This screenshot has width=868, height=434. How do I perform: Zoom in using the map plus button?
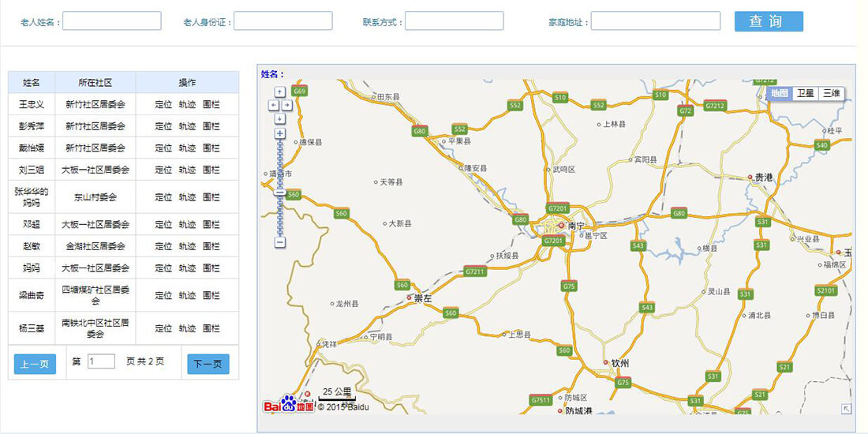(x=280, y=133)
